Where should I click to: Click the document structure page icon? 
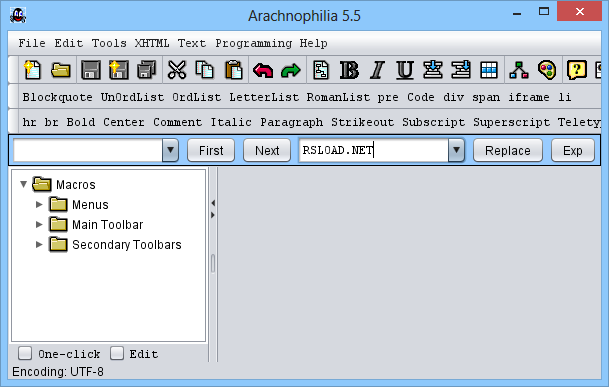tap(321, 70)
